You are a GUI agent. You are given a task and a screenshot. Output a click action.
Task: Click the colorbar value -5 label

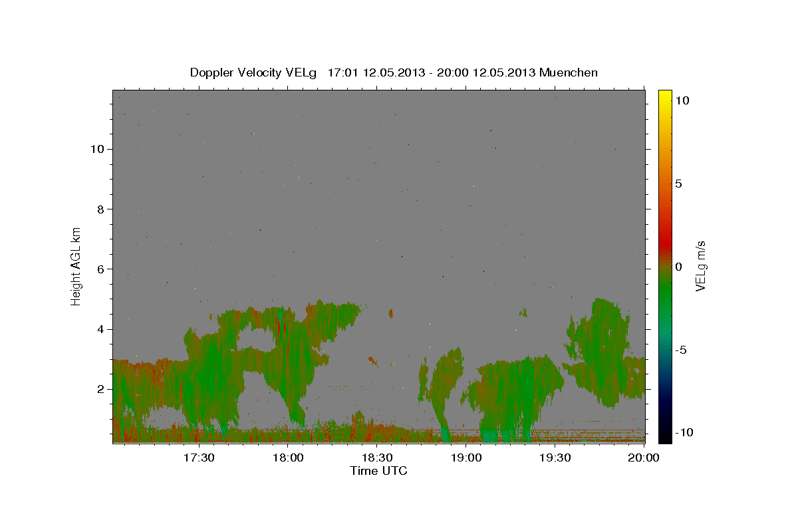(681, 350)
